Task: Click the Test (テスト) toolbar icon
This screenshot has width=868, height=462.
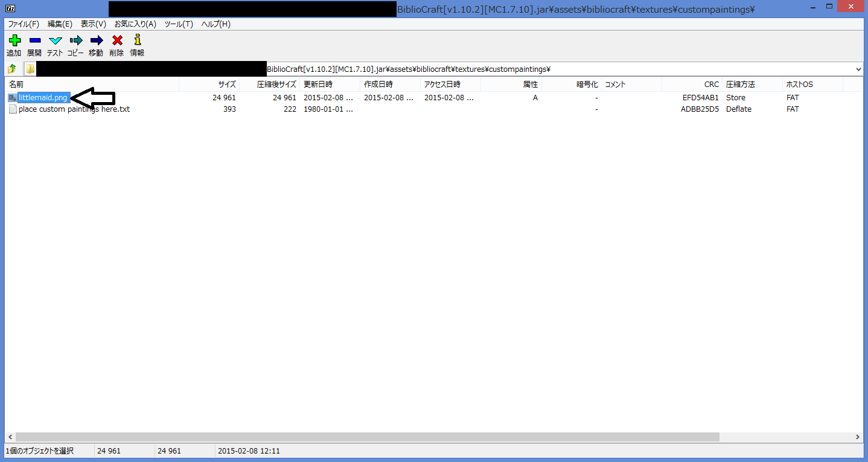Action: click(x=55, y=40)
